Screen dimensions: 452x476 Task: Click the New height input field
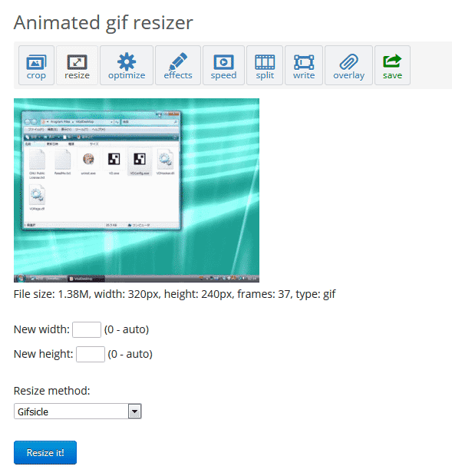(x=91, y=354)
